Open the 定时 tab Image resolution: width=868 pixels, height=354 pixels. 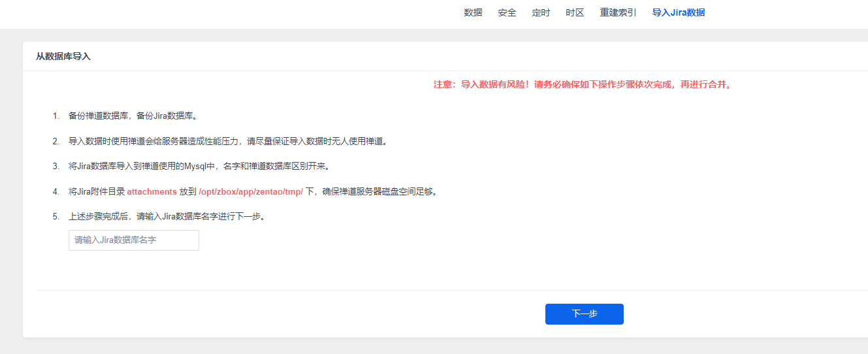(x=541, y=12)
